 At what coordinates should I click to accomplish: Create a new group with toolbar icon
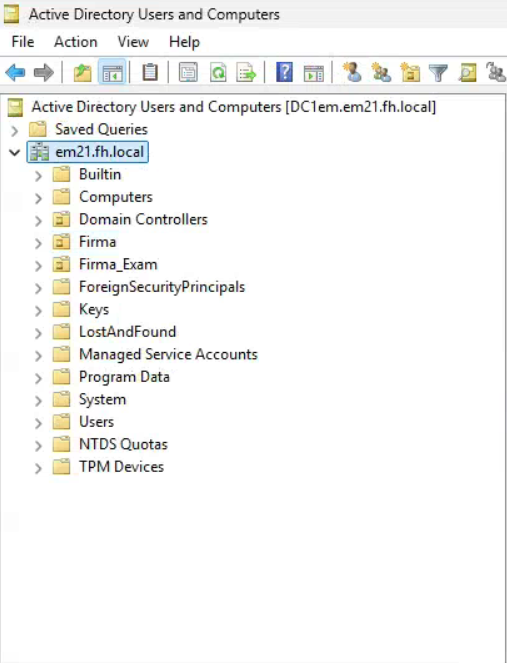point(381,72)
